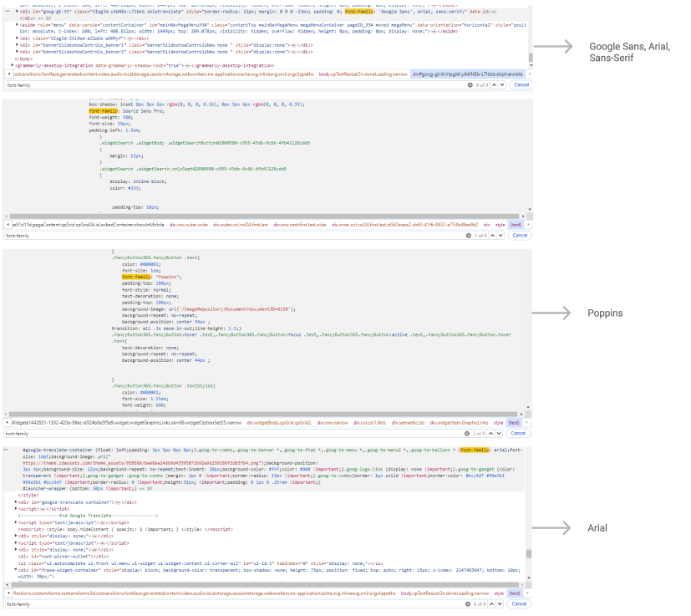Open ellipsis of the aside megaMenu node
This screenshot has height=616, width=691.
[x=434, y=31]
